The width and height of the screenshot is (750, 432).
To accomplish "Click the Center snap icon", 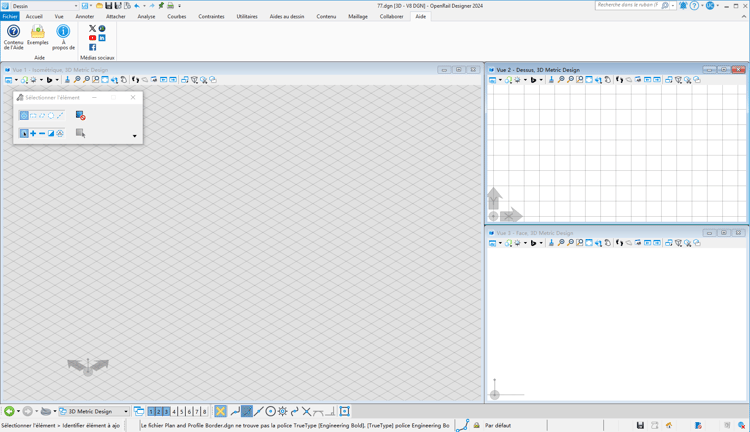I will (271, 411).
